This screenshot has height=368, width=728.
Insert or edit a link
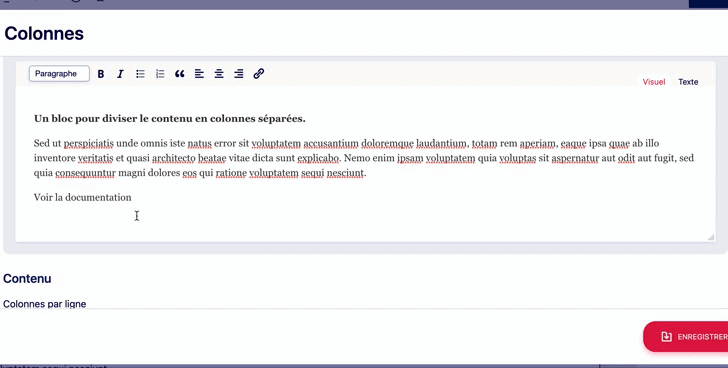[259, 74]
